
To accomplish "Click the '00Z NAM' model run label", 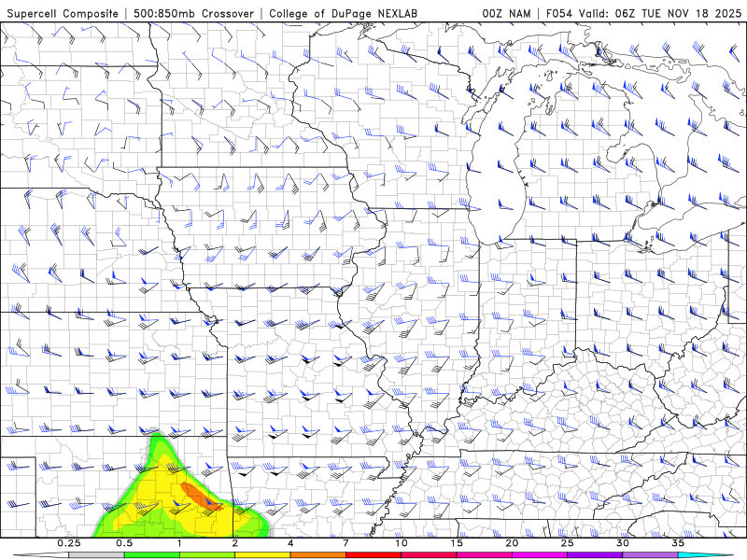I will tap(506, 13).
